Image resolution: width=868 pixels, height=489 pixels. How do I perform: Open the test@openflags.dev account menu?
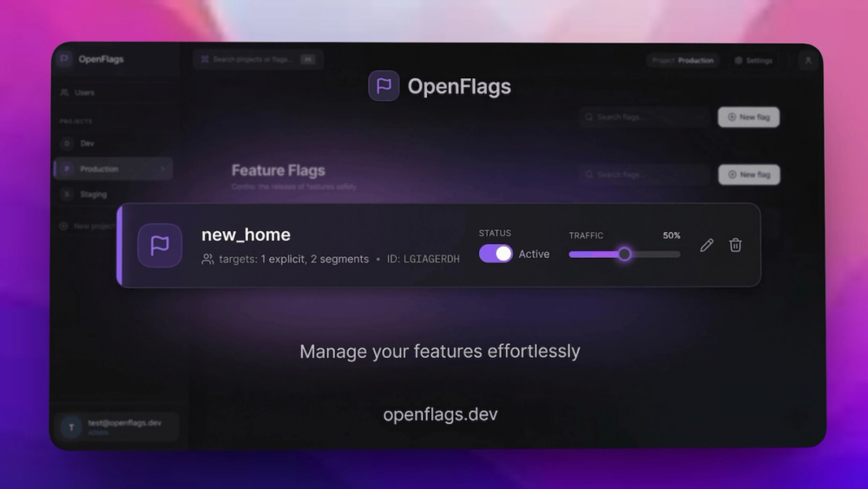tap(116, 427)
